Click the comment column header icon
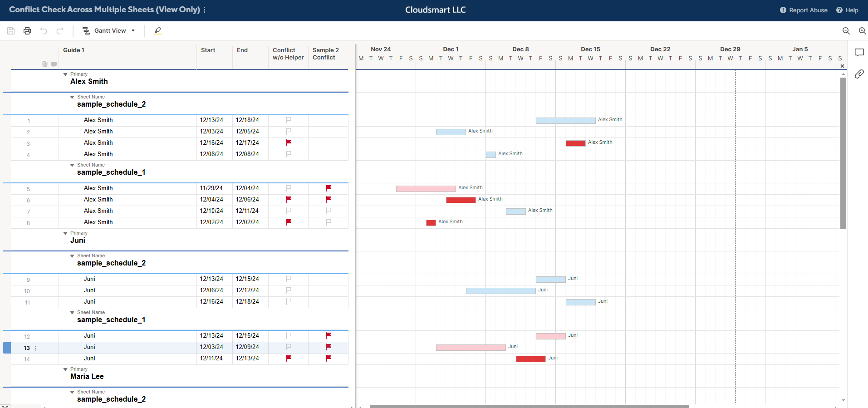Image resolution: width=868 pixels, height=408 pixels. 54,64
